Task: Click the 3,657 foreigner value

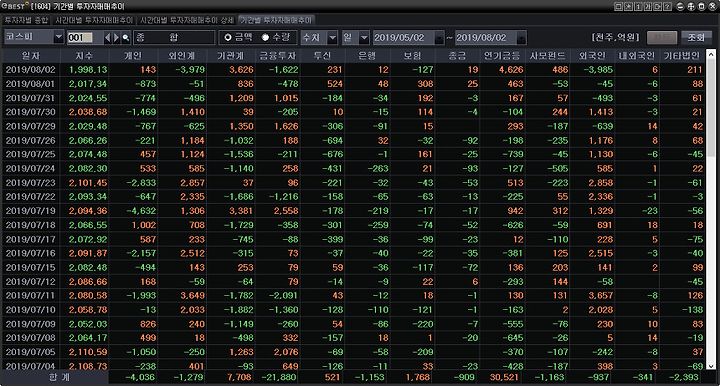Action: (601, 296)
